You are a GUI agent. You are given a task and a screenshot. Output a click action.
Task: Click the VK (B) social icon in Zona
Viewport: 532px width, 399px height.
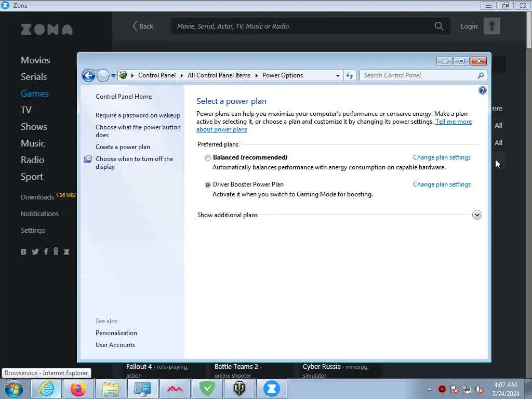click(x=23, y=252)
